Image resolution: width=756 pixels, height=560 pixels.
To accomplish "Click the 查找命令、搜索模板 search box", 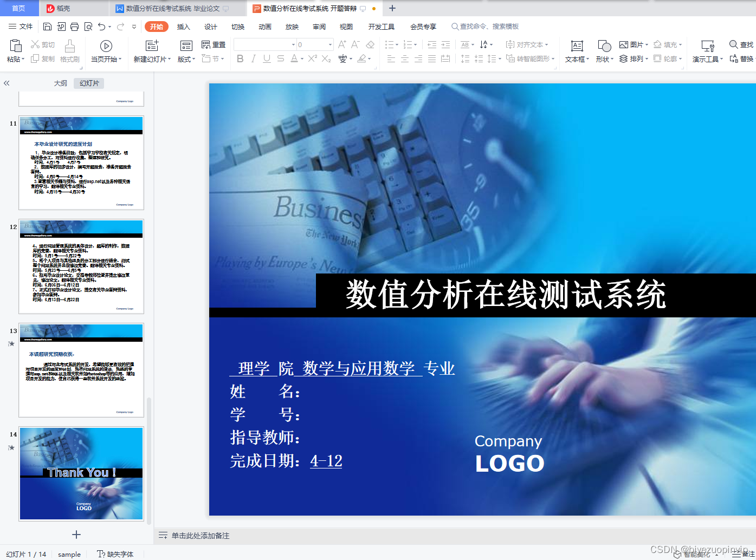I will [x=485, y=27].
